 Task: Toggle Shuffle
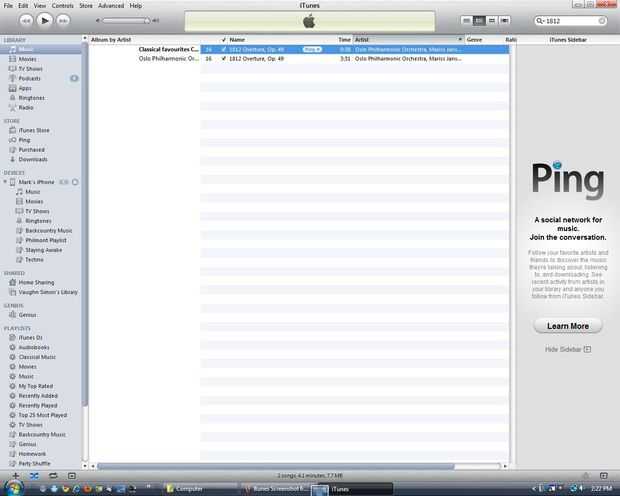[x=34, y=475]
